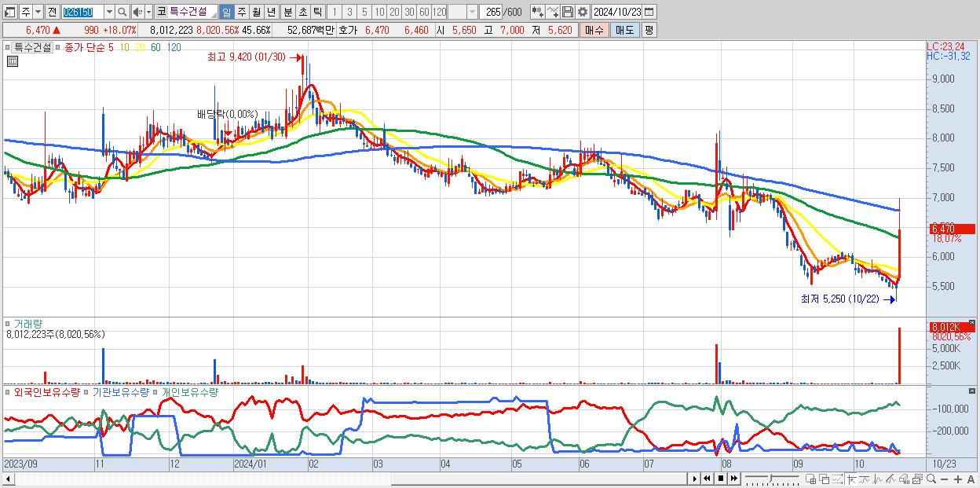Viewport: 980px width, 488px height.
Task: Select interval 5 preset
Action: [364, 12]
